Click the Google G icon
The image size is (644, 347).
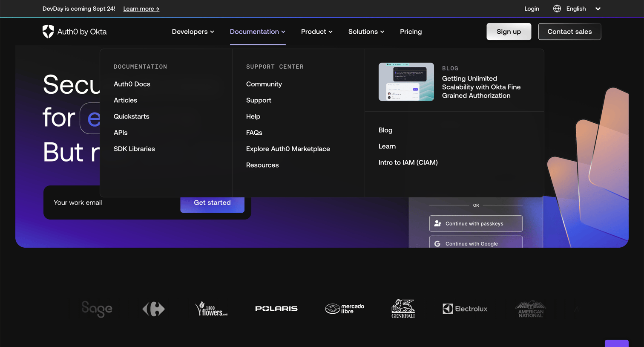(x=437, y=244)
